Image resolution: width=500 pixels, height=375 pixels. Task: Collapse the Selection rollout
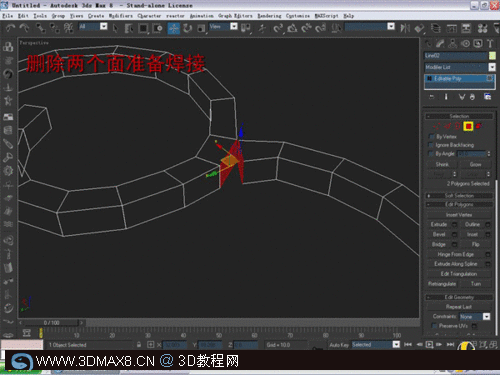(459, 116)
